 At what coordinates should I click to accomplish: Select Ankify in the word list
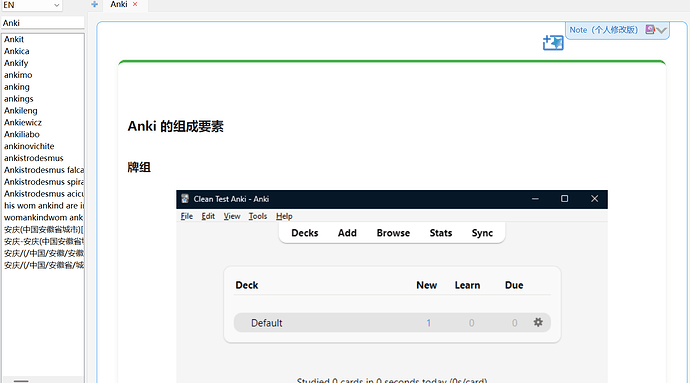[16, 63]
